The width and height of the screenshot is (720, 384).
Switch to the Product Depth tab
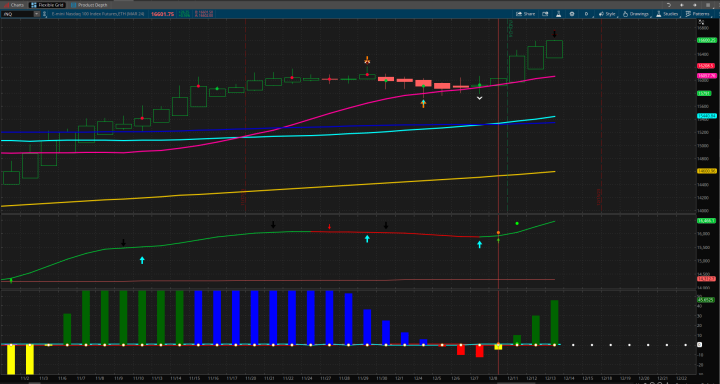click(89, 5)
